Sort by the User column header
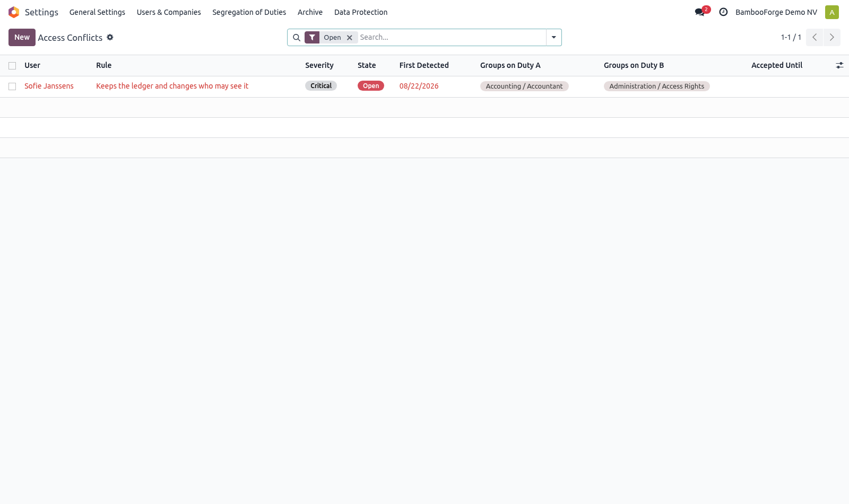This screenshot has width=849, height=504. [32, 65]
